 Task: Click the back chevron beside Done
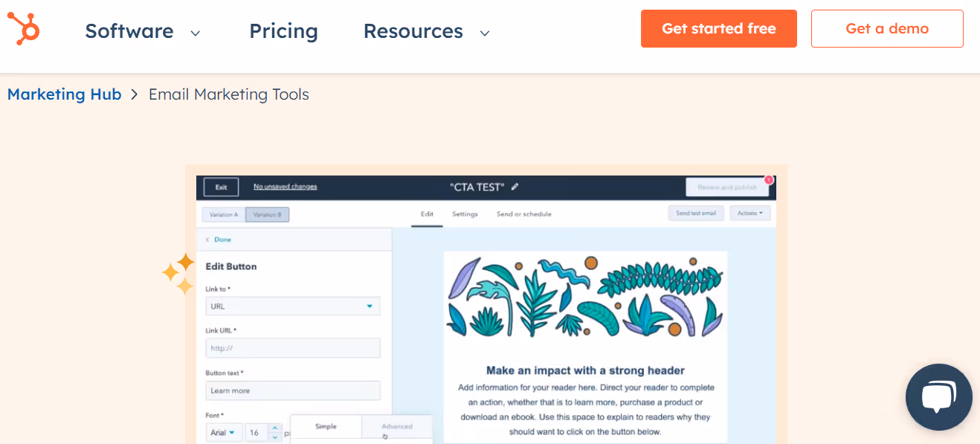207,239
